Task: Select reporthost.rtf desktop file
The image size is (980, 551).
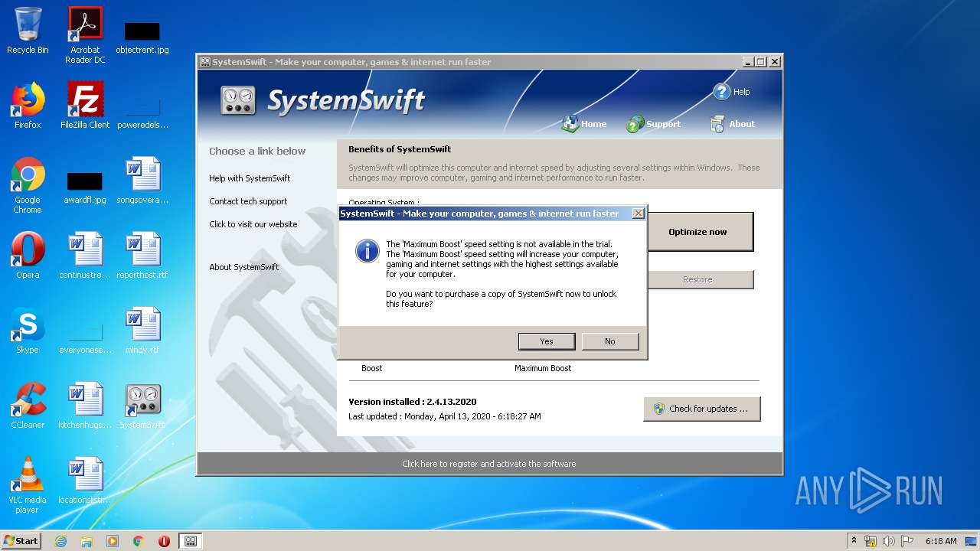Action: point(142,256)
